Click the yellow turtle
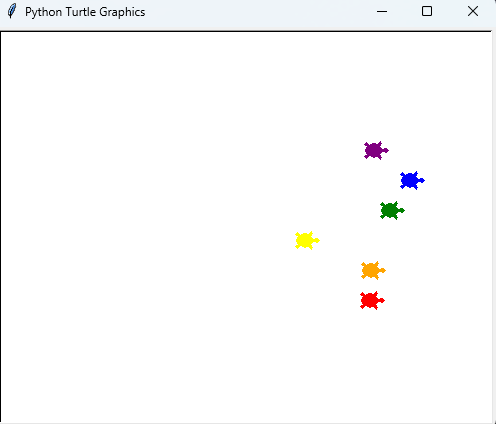The width and height of the screenshot is (496, 424). [x=307, y=240]
